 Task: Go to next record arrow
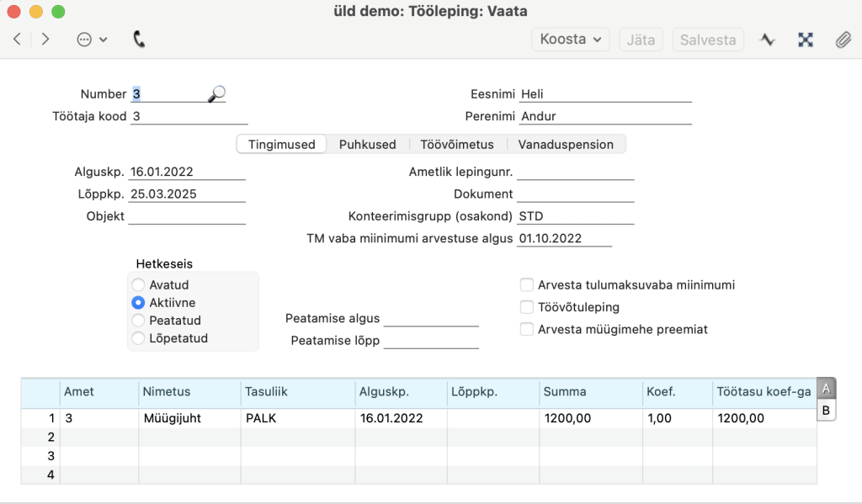[x=45, y=39]
